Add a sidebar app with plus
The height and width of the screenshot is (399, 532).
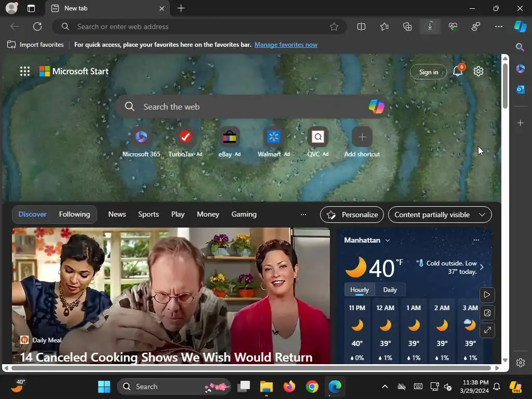521,123
